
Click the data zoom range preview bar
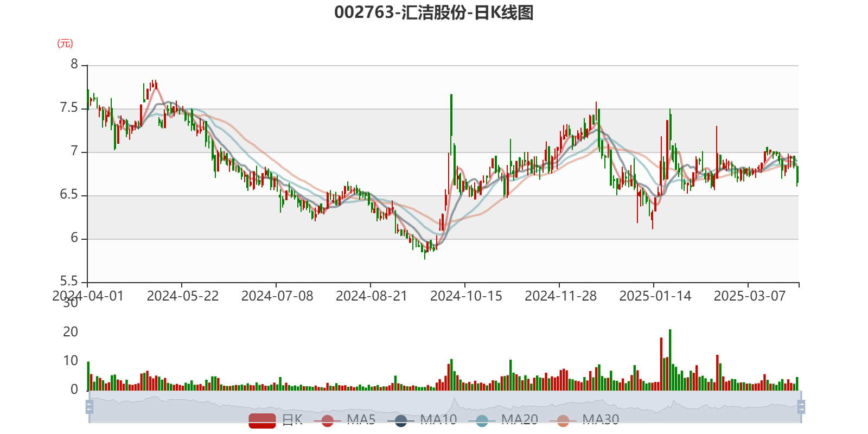pos(445,406)
